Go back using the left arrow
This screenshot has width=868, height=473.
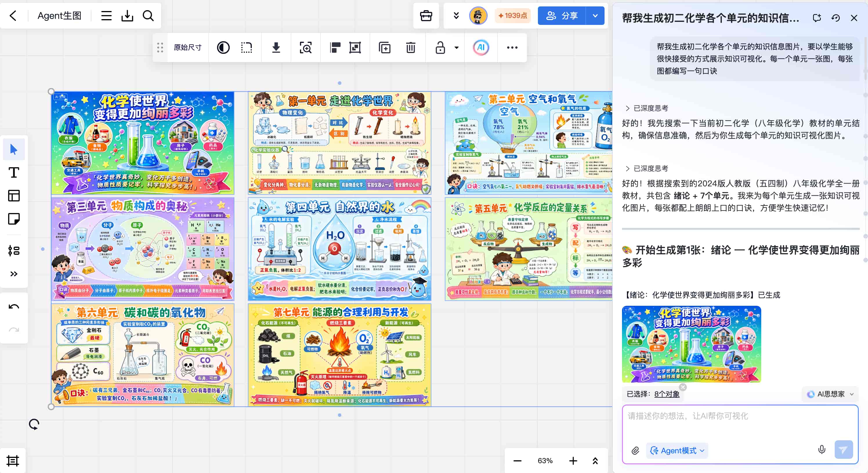pos(13,16)
